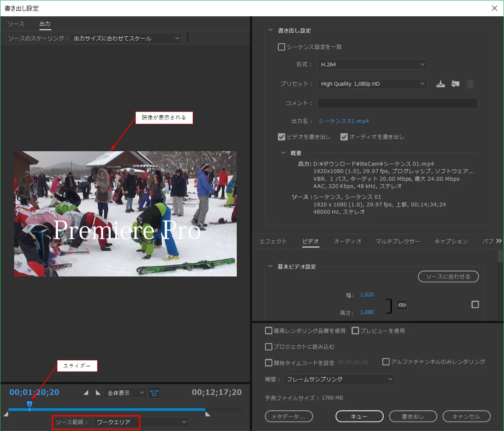The width and height of the screenshot is (504, 431).
Task: Open the 全体表示 zoom dropdown
Action: tap(125, 393)
